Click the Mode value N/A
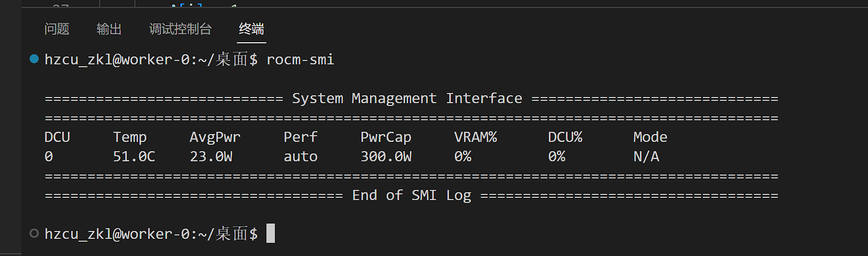Viewport: 868px width, 256px height. (646, 157)
